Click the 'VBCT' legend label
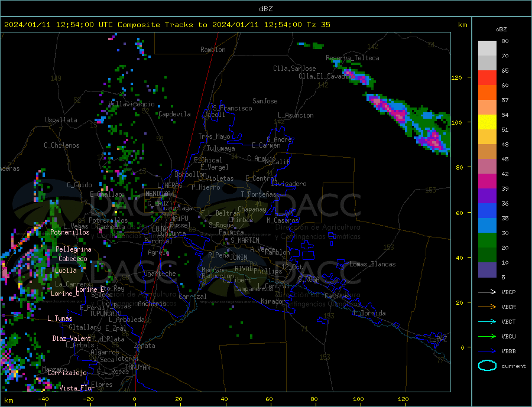The width and height of the screenshot is (532, 407). coord(508,321)
